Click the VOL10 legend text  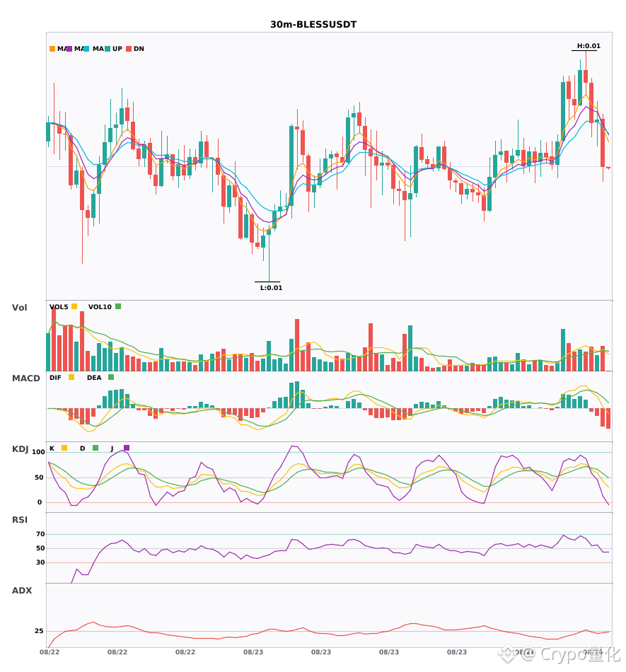click(x=100, y=307)
